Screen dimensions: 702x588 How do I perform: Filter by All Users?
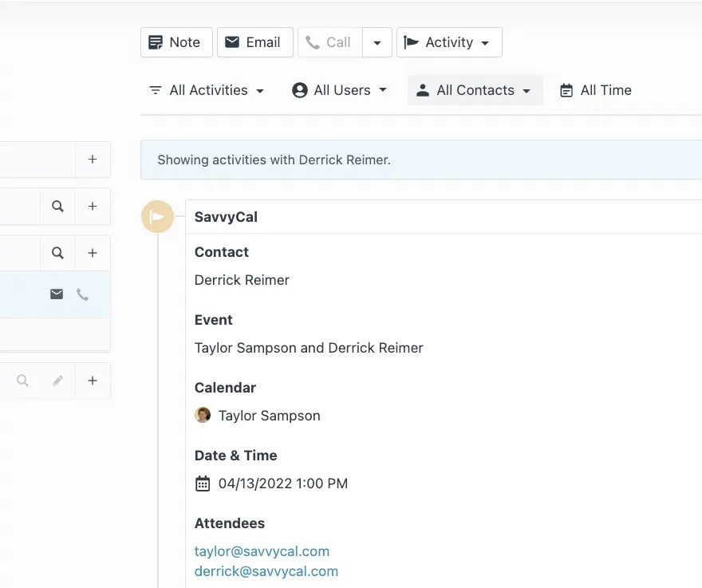click(x=339, y=90)
